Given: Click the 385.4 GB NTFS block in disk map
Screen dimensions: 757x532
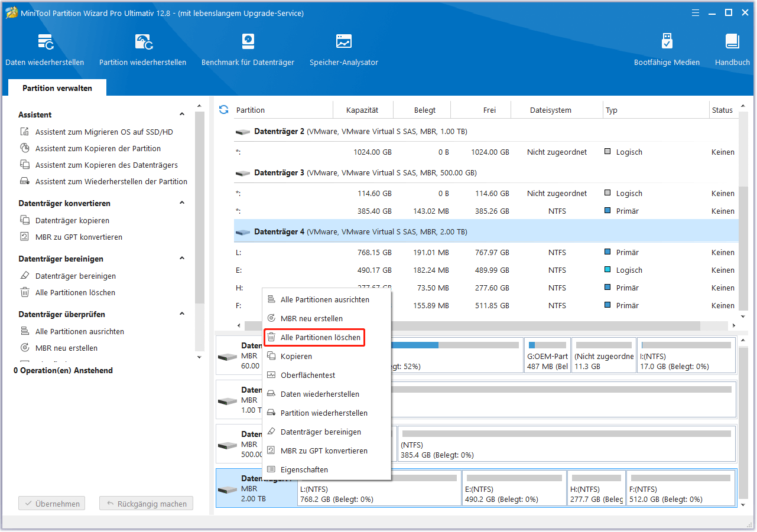Looking at the screenshot, I should pos(566,444).
